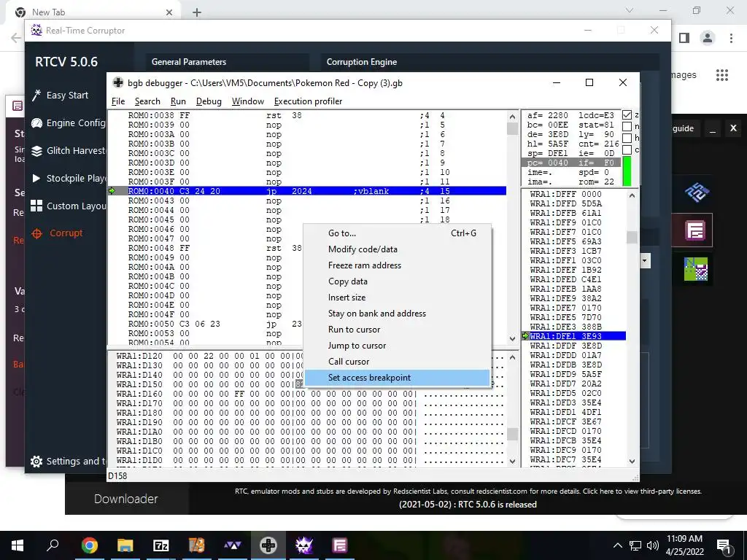Choose Go to... from context menu

[398, 233]
